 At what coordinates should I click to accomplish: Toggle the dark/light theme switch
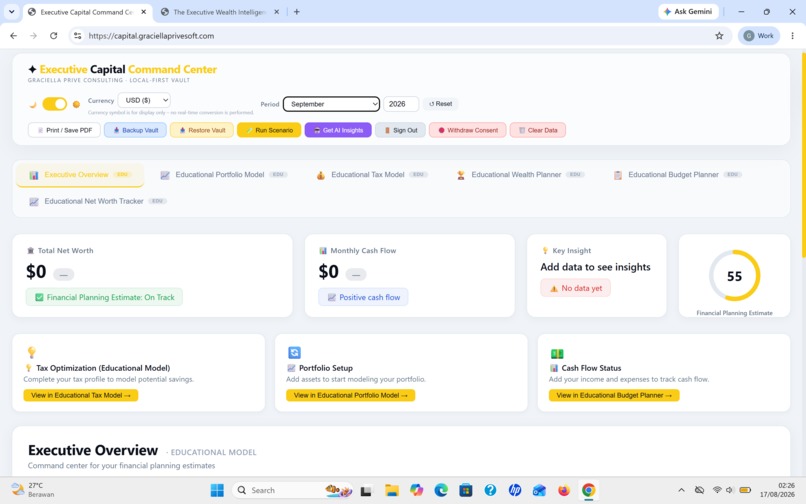tap(54, 104)
